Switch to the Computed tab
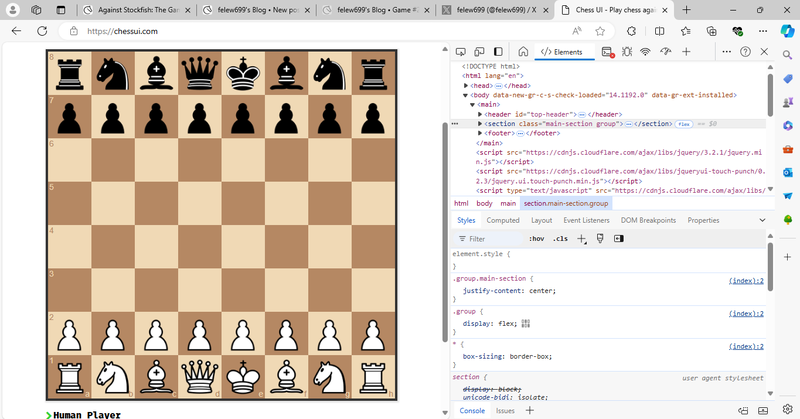Screen dimensions: 800x419 tap(502, 220)
